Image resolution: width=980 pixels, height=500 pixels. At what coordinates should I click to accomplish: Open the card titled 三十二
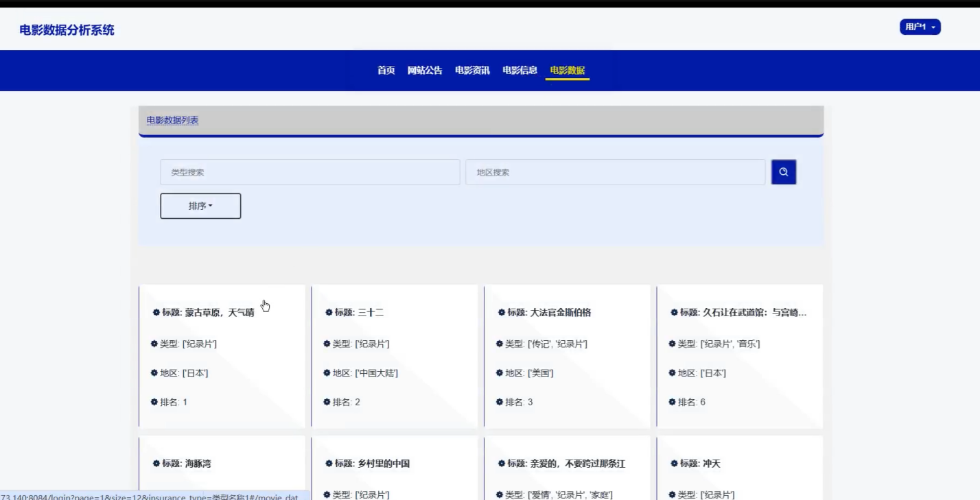(394, 357)
